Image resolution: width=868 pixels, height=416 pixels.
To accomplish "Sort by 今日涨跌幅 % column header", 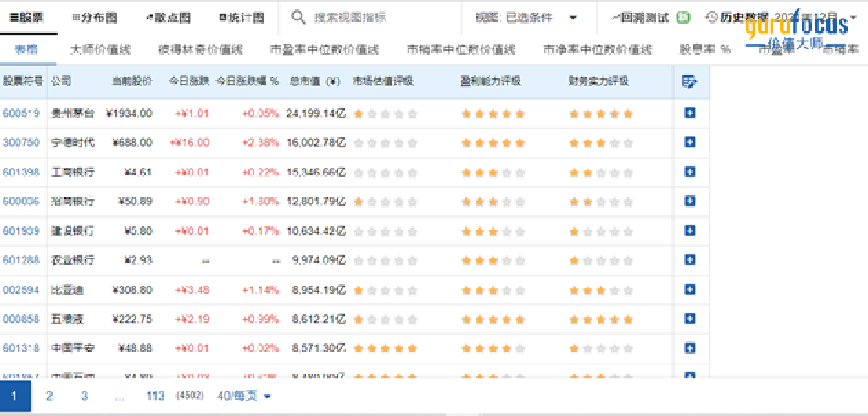I will point(247,82).
